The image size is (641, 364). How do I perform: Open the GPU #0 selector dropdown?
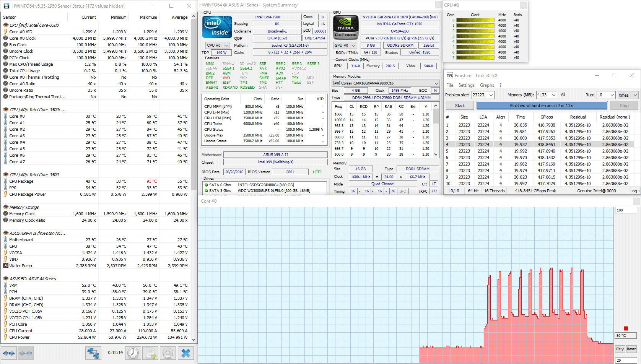point(345,45)
